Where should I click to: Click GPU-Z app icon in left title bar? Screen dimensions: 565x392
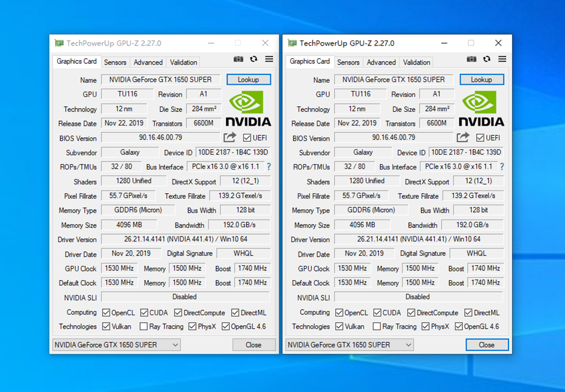[x=59, y=43]
